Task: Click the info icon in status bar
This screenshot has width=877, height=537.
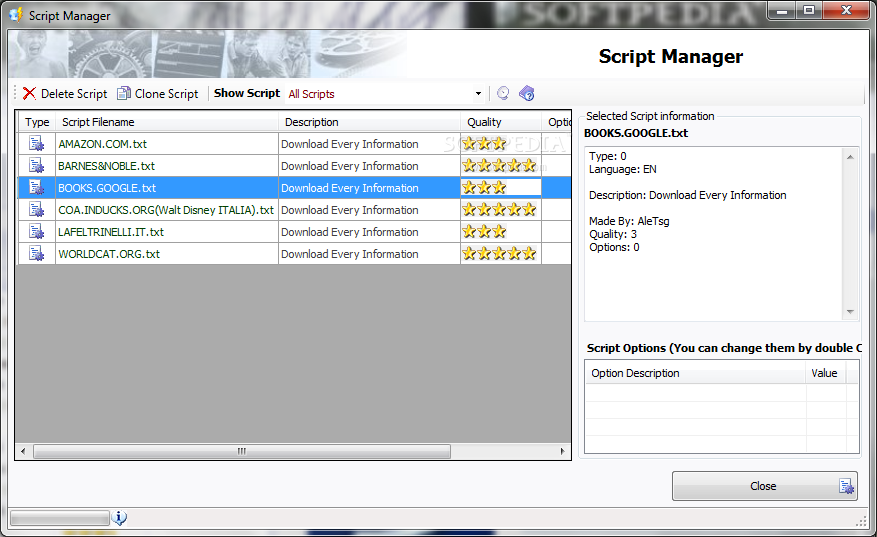Action: (x=119, y=518)
